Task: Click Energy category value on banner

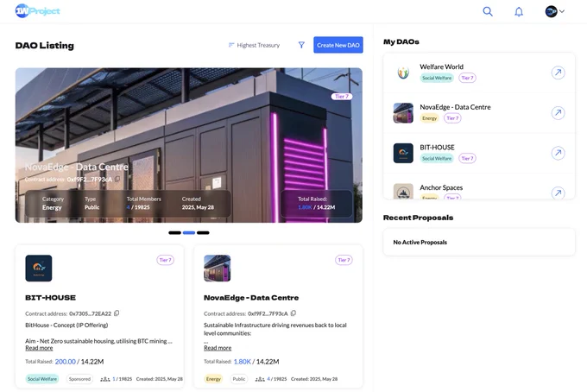Action: pos(52,207)
